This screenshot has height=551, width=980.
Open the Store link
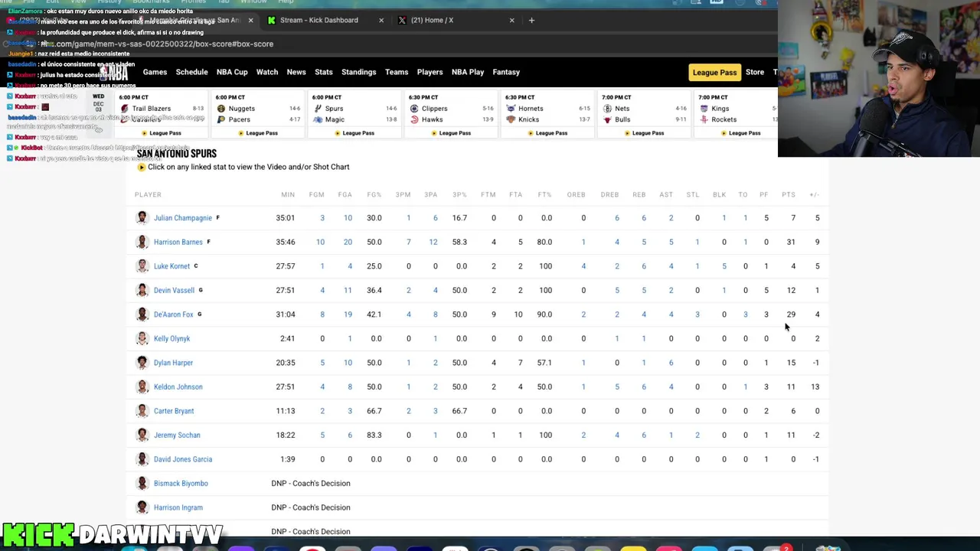point(755,72)
